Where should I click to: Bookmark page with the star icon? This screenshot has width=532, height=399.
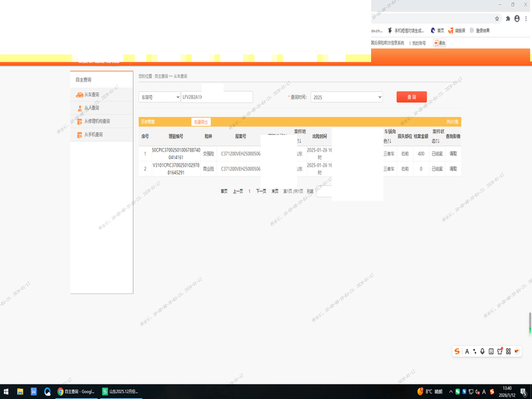point(497,18)
